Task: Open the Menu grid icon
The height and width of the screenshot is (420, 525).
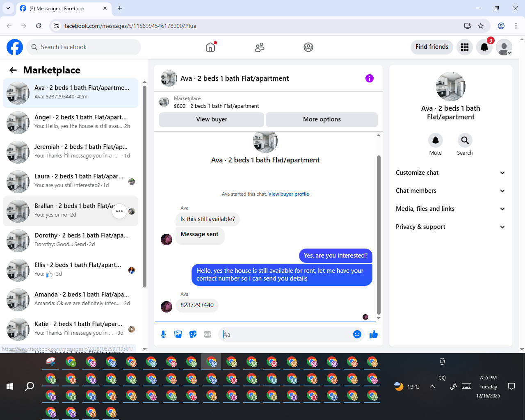Action: (x=465, y=47)
